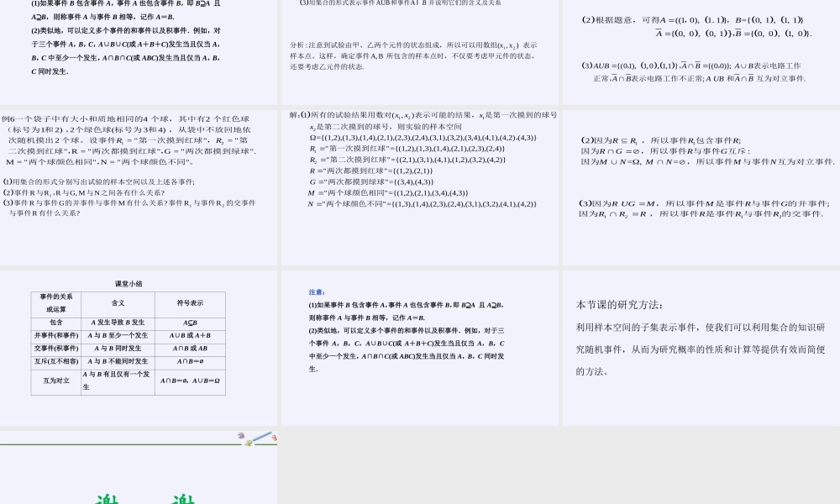Viewport: 840px width, 504px height.
Task: Select the 课堂小结 heading above the summary table
Action: (x=128, y=284)
